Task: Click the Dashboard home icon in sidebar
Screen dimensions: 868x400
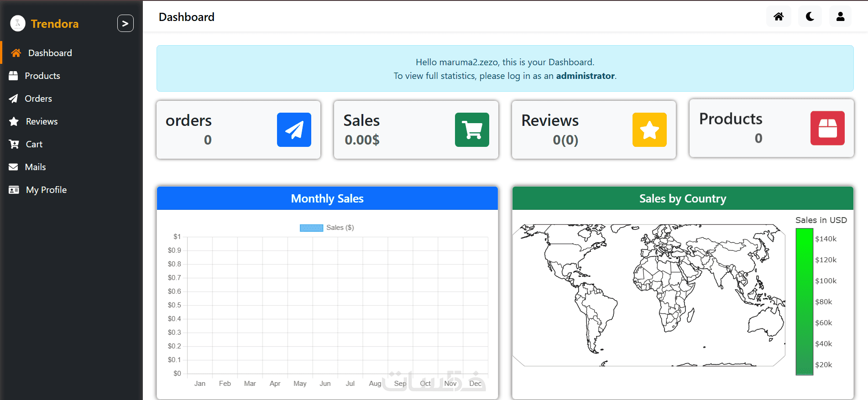Action: coord(16,53)
